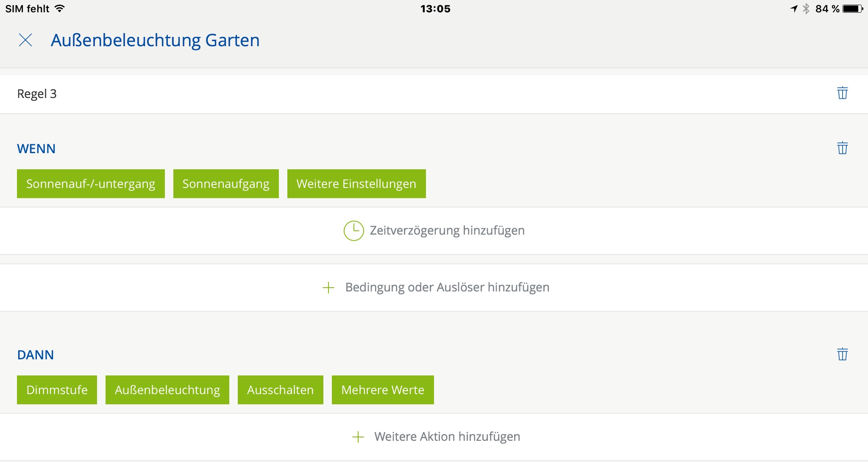Open the Mehrere Werte options
This screenshot has height=462, width=868.
coord(382,390)
